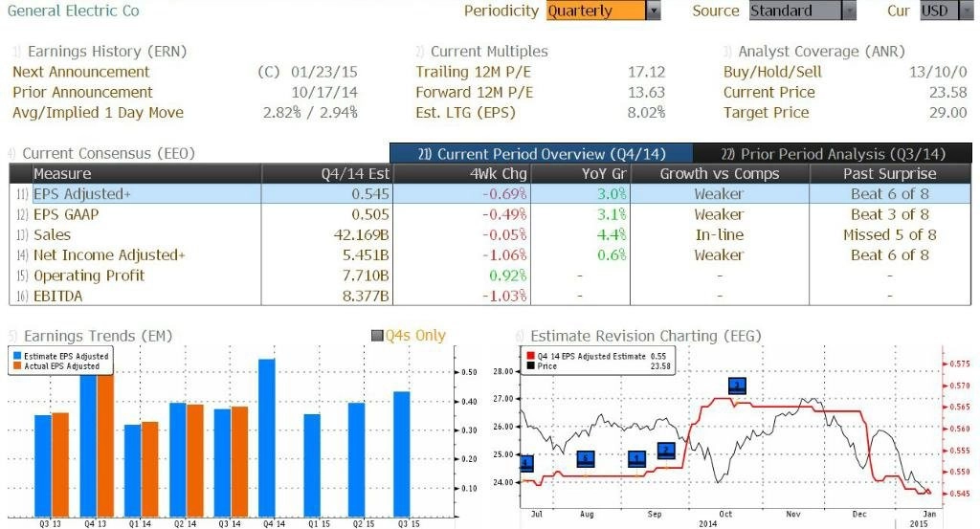Image resolution: width=980 pixels, height=529 pixels.
Task: Click orange Actual EPS Adjusted legend swatch
Action: 17,366
